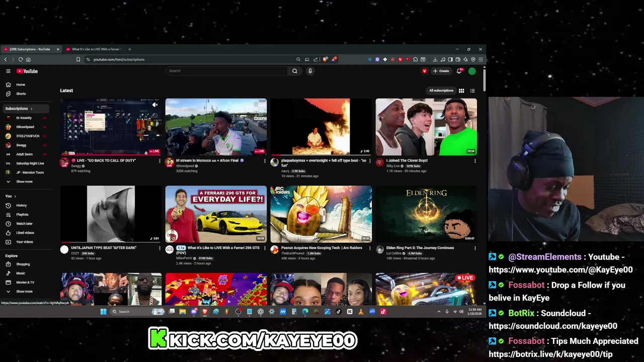Click the All subscriptions button
The width and height of the screenshot is (644, 362).
coord(441,90)
